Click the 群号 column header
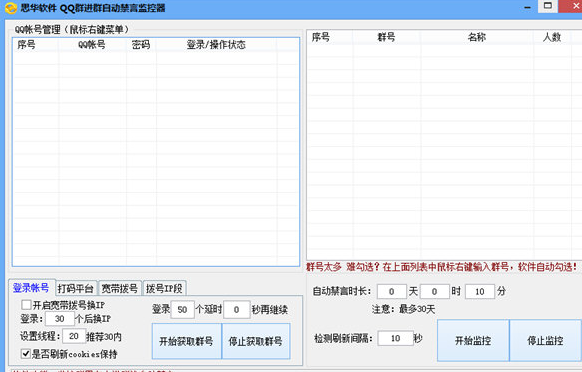The height and width of the screenshot is (372, 582). (x=386, y=37)
